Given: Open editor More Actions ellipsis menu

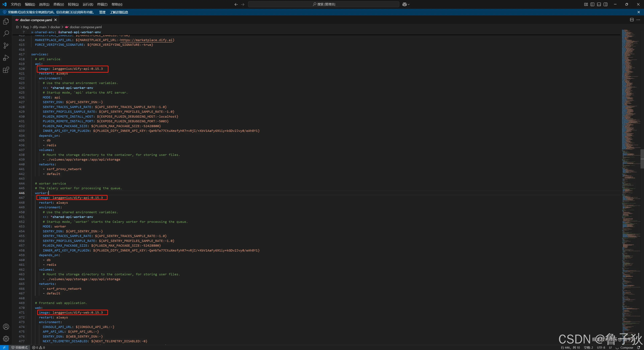Looking at the screenshot, I should (638, 20).
